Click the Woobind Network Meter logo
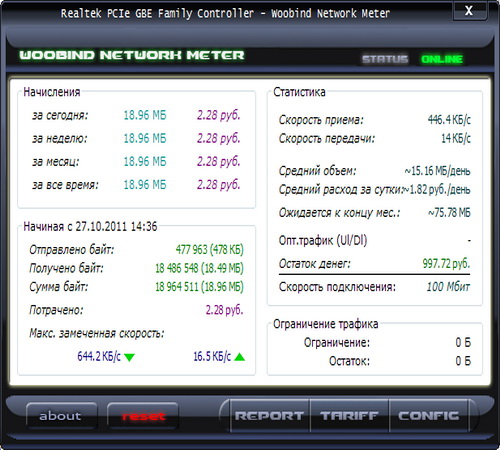 [132, 55]
